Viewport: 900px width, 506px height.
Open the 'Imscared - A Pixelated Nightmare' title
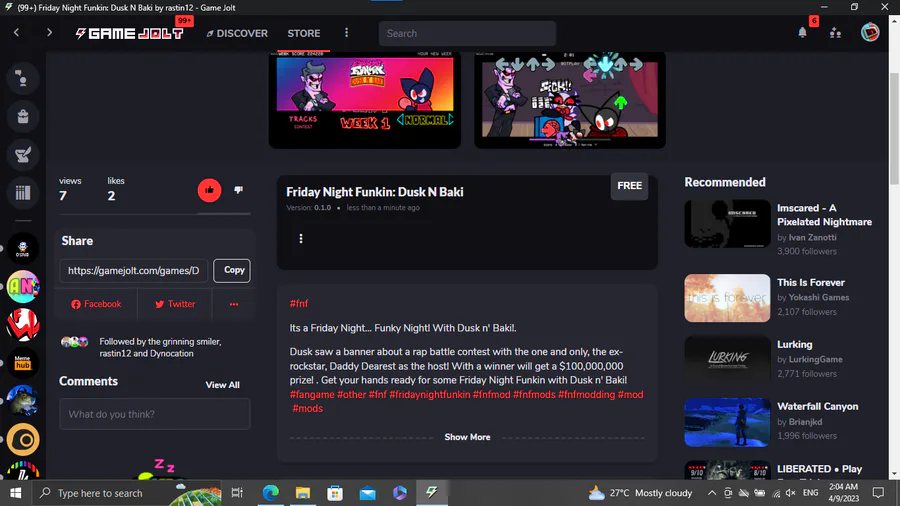824,215
